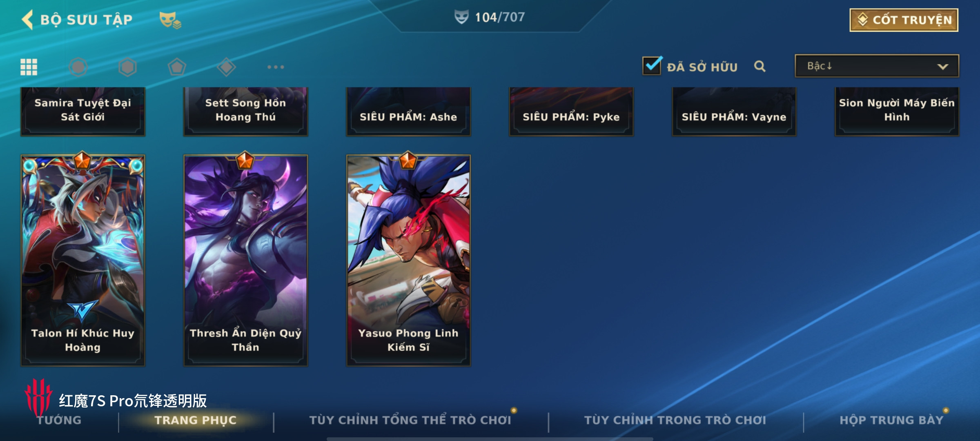The height and width of the screenshot is (441, 980).
Task: Go back using the Bộ Sưu Tập arrow
Action: (x=27, y=20)
